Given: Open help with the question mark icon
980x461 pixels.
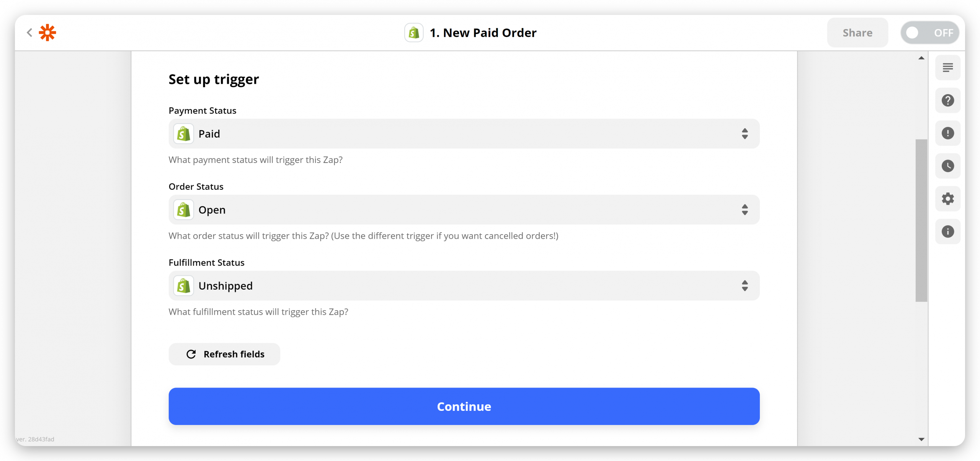Looking at the screenshot, I should pos(948,101).
